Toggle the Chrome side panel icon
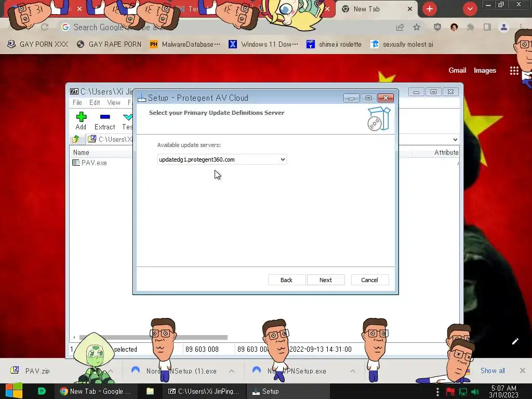 (x=487, y=28)
